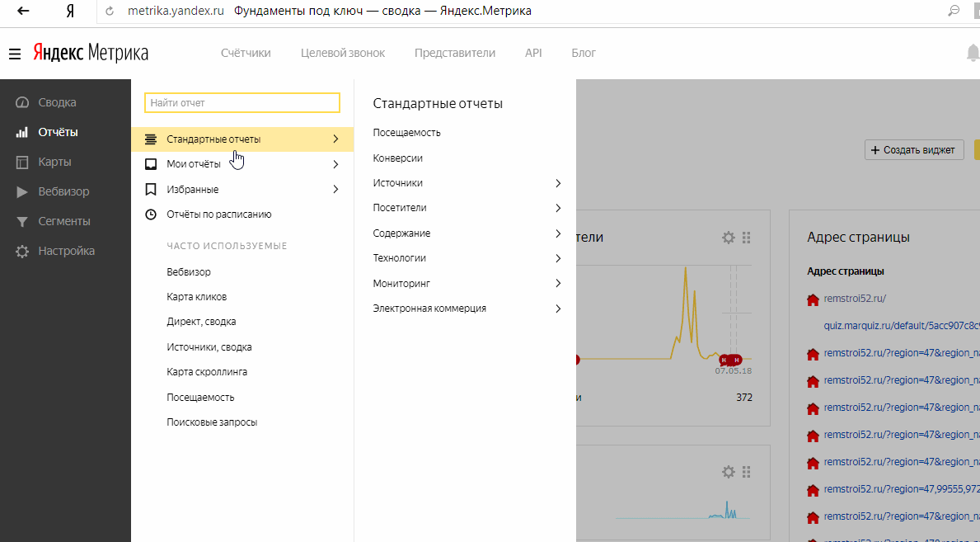Viewport: 980px width, 542px height.
Task: Click the Сегменты funnel icon
Action: point(22,222)
